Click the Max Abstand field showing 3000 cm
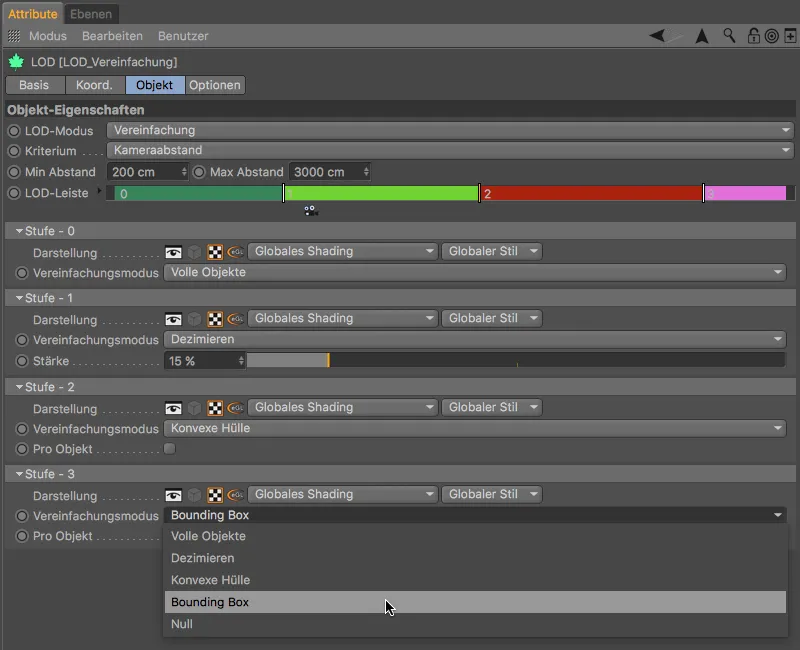This screenshot has height=650, width=800. pyautogui.click(x=330, y=172)
